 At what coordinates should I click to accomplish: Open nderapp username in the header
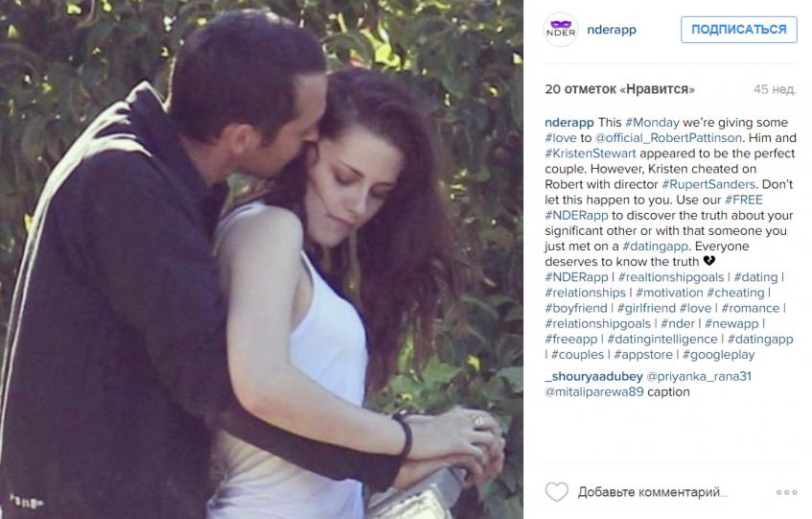[x=612, y=30]
